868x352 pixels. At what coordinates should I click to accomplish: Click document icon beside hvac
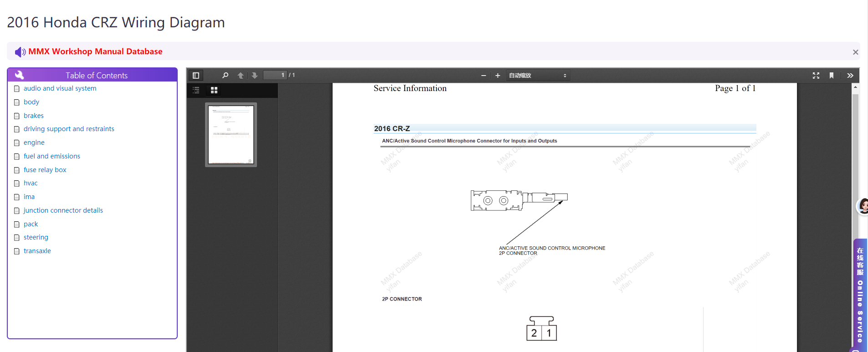tap(17, 184)
